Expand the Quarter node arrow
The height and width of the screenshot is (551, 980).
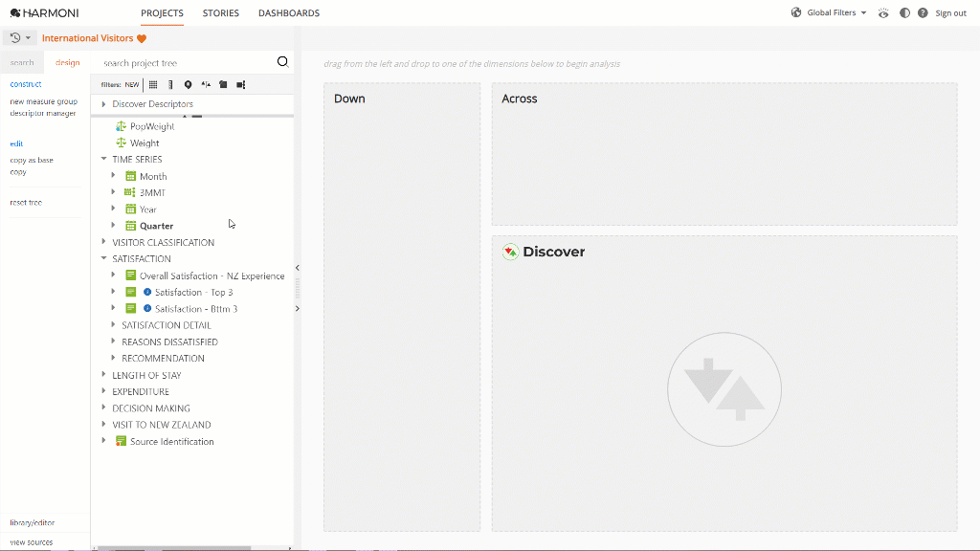point(113,225)
